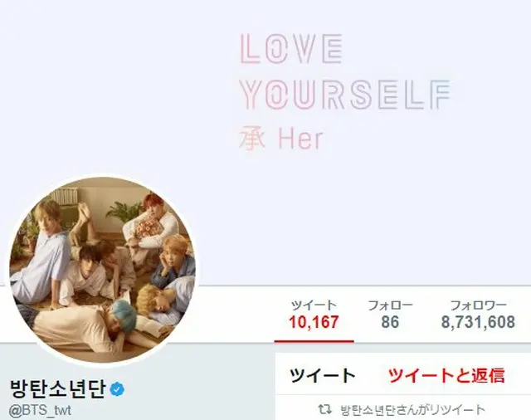The image size is (531, 420).
Task: Open the フォロワー 8,731,608 followers tab
Action: click(478, 315)
